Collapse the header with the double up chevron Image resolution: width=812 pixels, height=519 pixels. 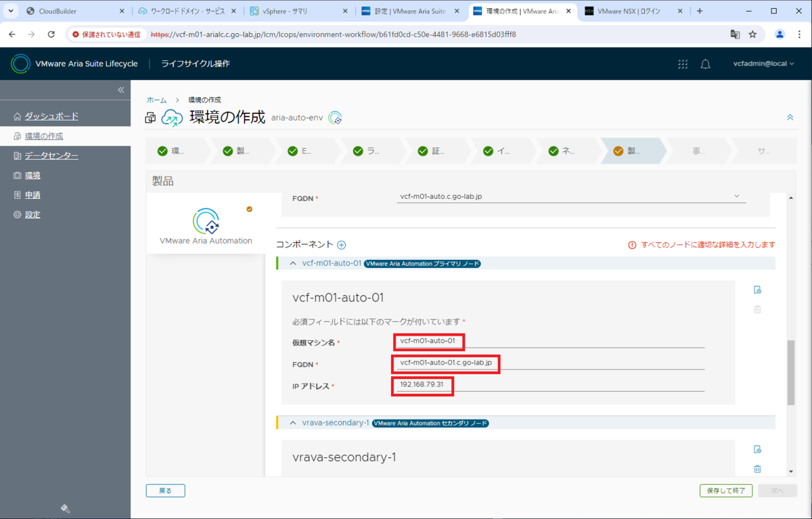(x=790, y=117)
